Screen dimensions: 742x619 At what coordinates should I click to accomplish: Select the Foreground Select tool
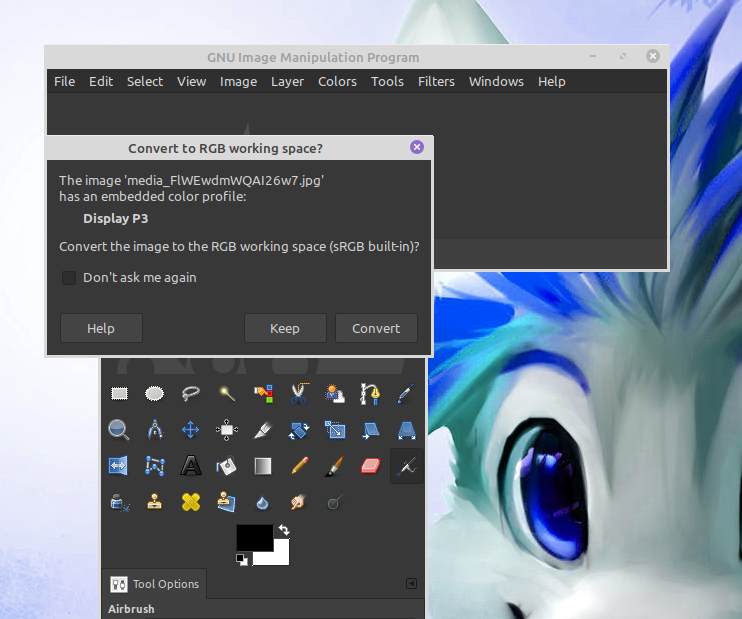(x=335, y=394)
